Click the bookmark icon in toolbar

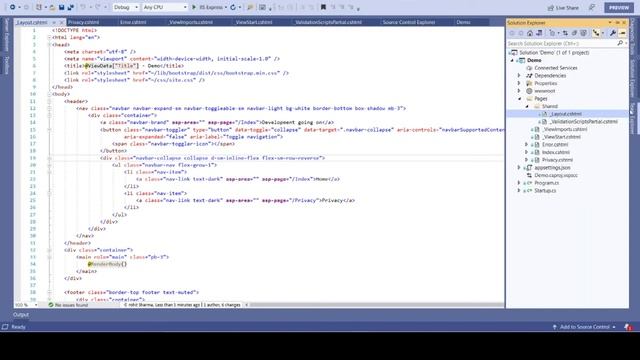(323, 7)
